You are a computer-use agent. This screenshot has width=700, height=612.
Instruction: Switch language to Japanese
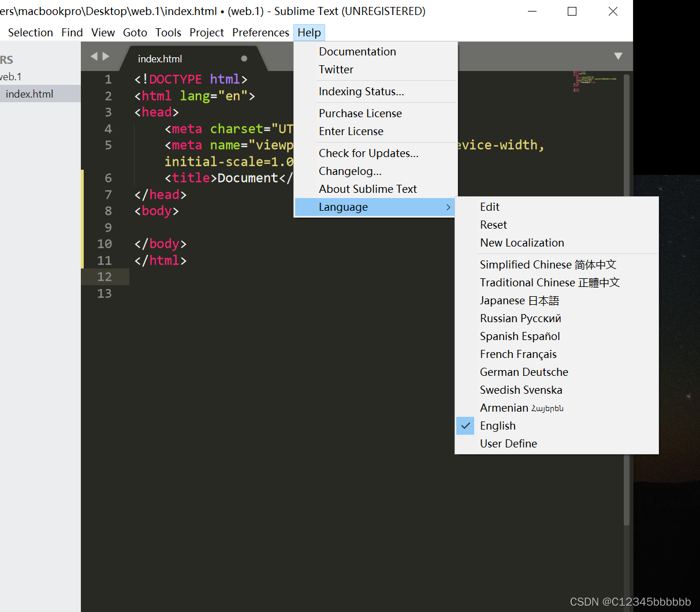(557, 300)
